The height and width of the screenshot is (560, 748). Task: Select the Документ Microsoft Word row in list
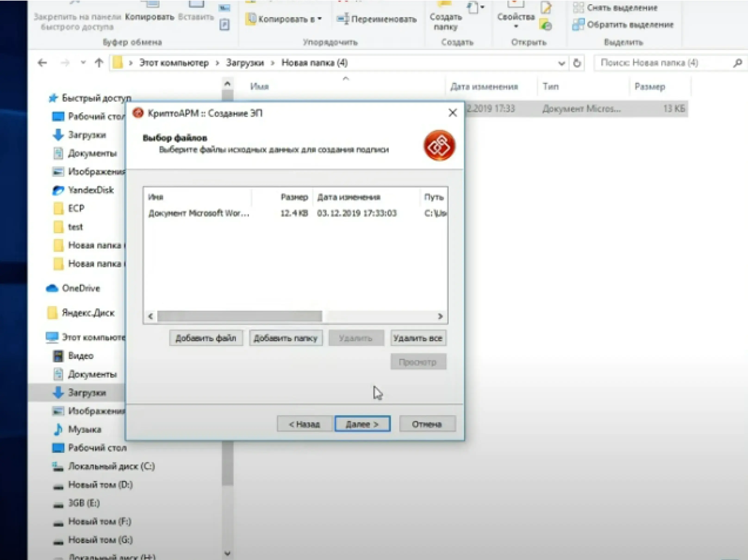point(199,213)
